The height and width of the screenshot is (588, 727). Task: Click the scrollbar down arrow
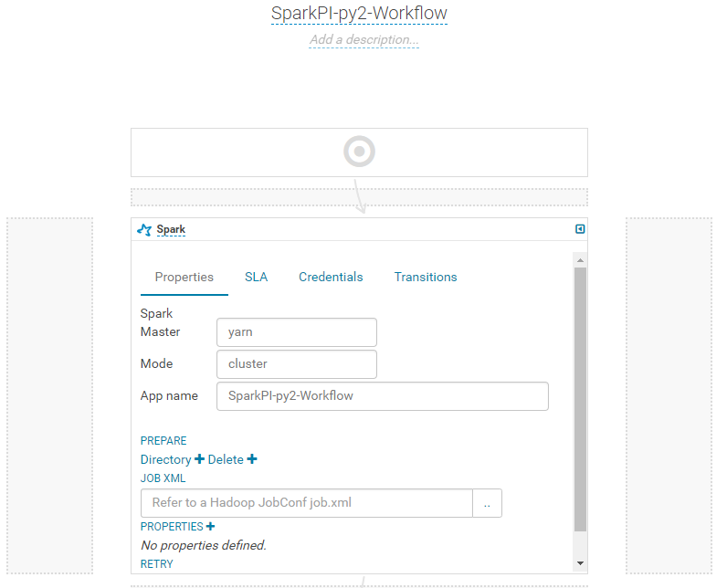point(580,563)
